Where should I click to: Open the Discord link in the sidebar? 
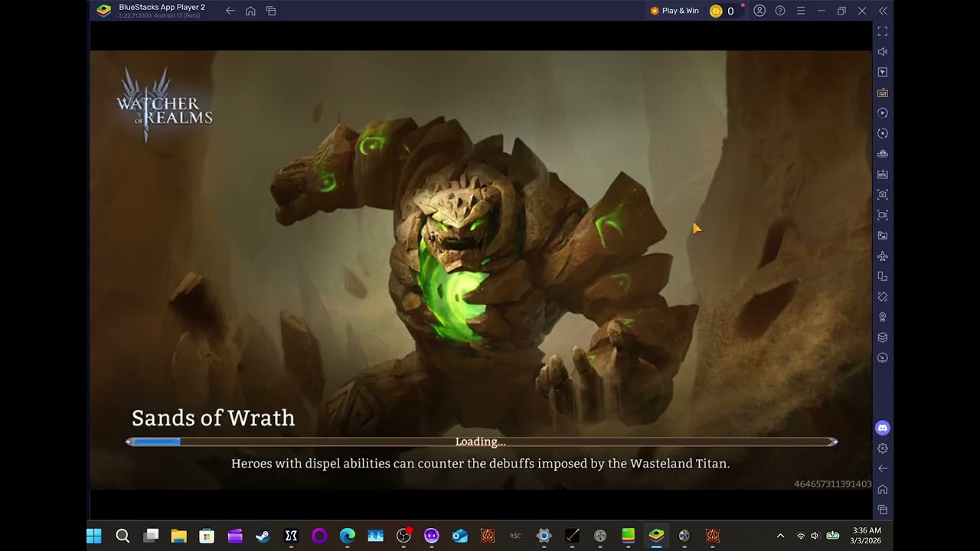click(x=883, y=429)
